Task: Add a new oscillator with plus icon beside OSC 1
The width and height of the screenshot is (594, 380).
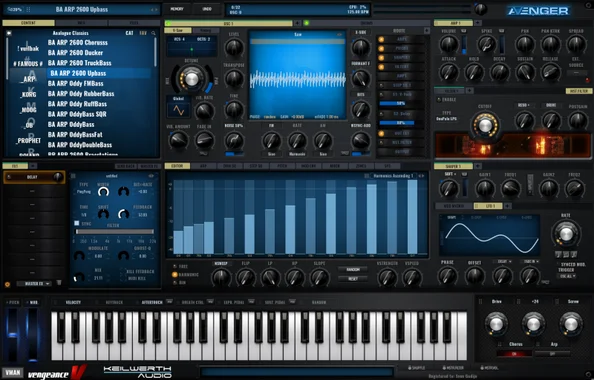Action: point(297,23)
